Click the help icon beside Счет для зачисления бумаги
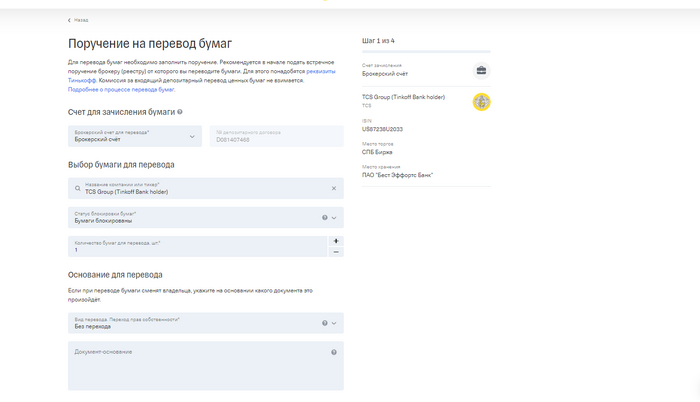The height and width of the screenshot is (402, 700). (x=180, y=112)
